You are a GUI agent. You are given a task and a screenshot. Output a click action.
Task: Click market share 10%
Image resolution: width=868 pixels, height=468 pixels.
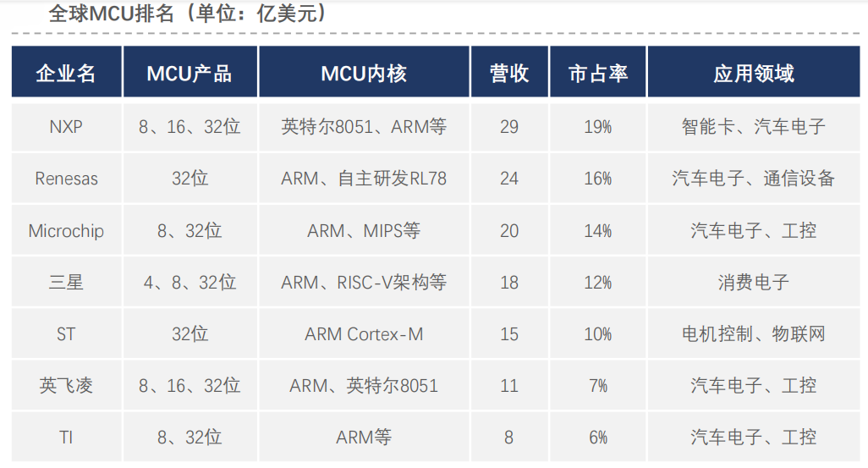click(x=598, y=334)
